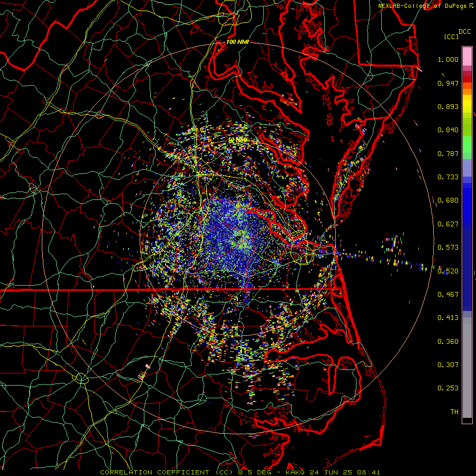The width and height of the screenshot is (476, 476).
Task: Click the 0.787 value on the color scale
Action: [x=448, y=153]
